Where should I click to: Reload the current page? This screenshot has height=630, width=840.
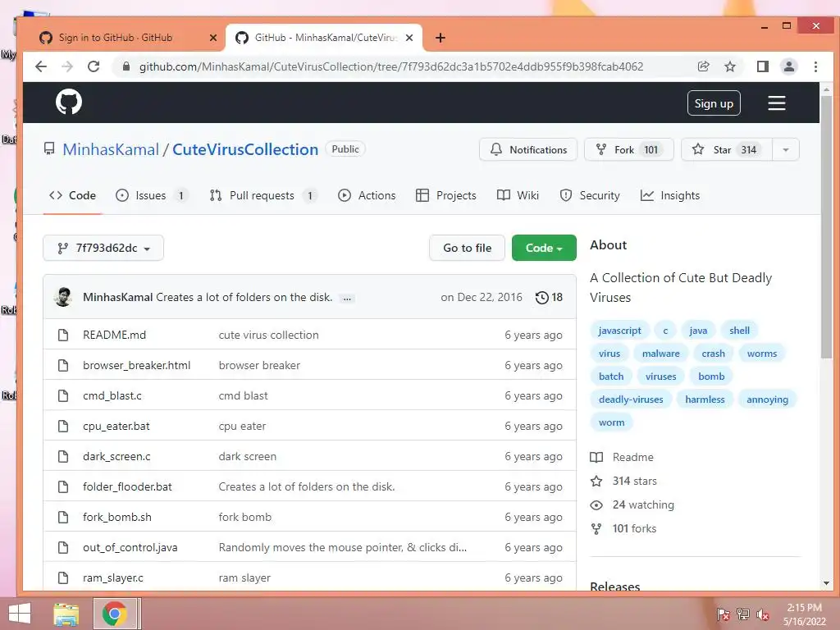(94, 66)
